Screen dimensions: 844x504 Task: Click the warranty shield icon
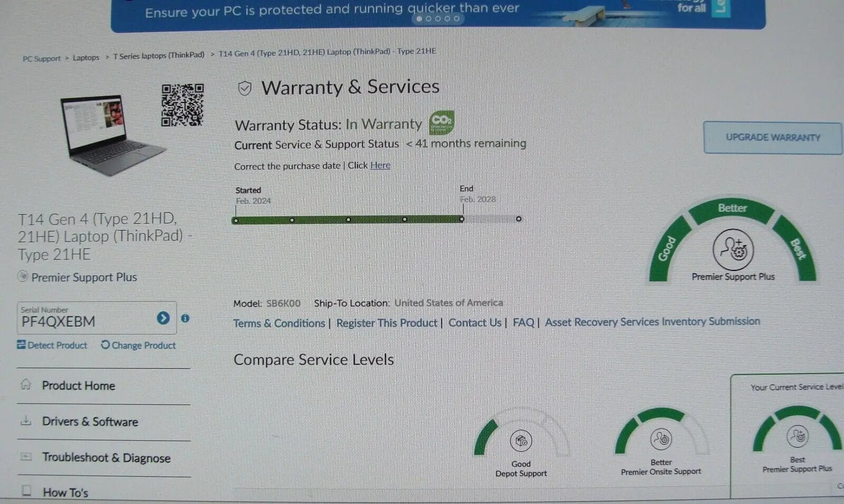point(244,88)
